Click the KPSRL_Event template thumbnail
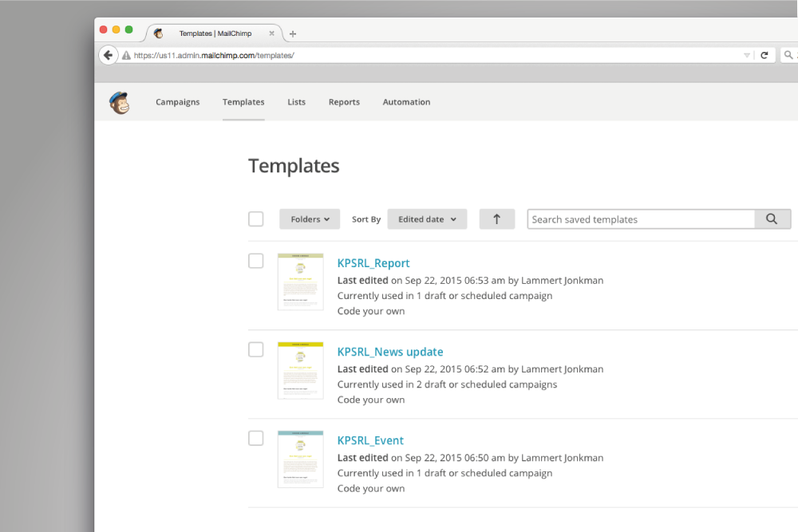This screenshot has height=532, width=798. [300, 459]
